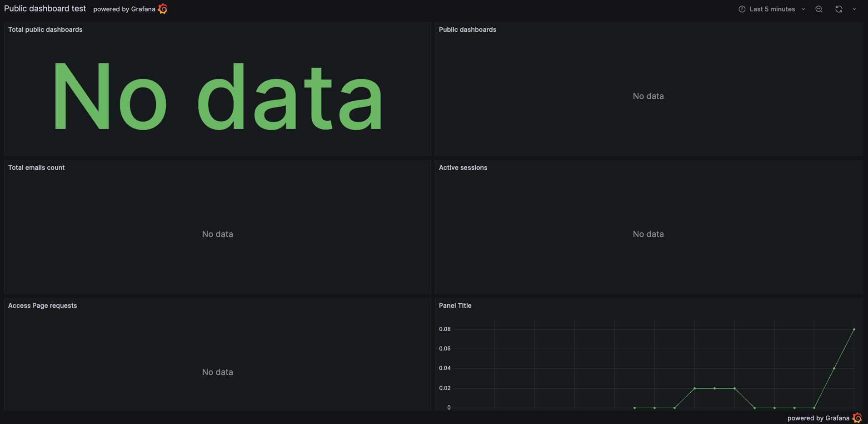Expand the time picker via its chevron
Screen dimensions: 868x424
click(803, 9)
